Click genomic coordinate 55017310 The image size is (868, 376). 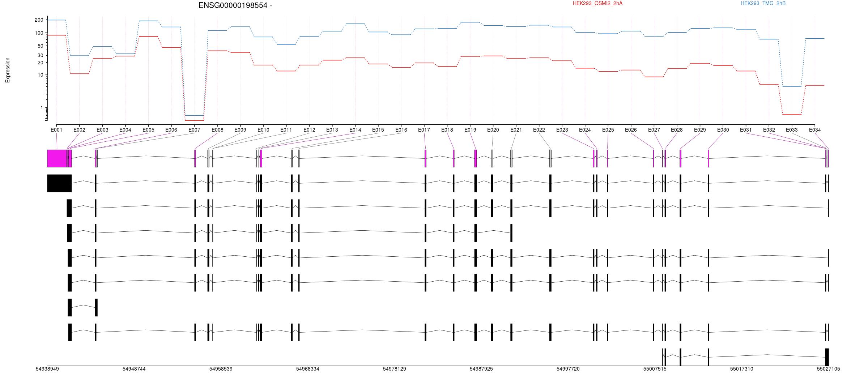742,369
